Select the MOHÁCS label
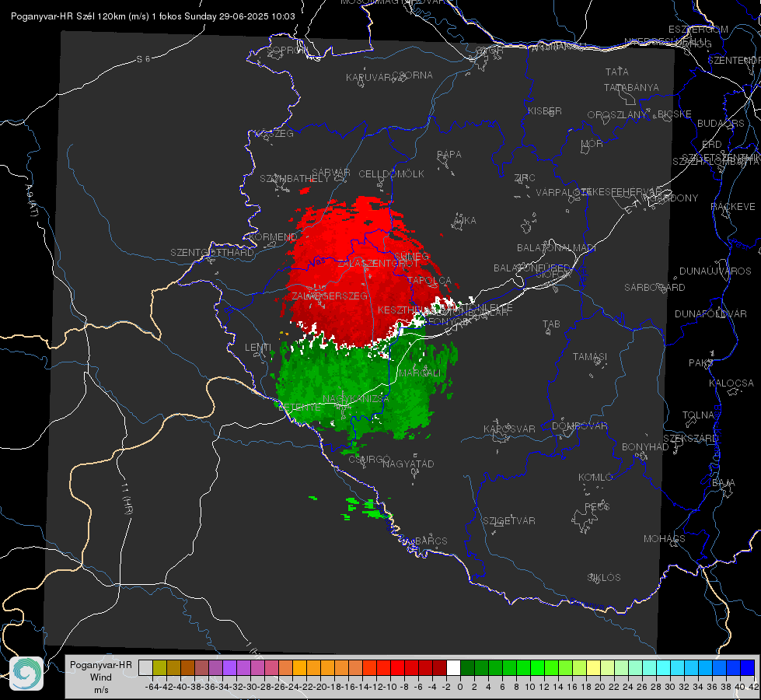 tap(664, 538)
